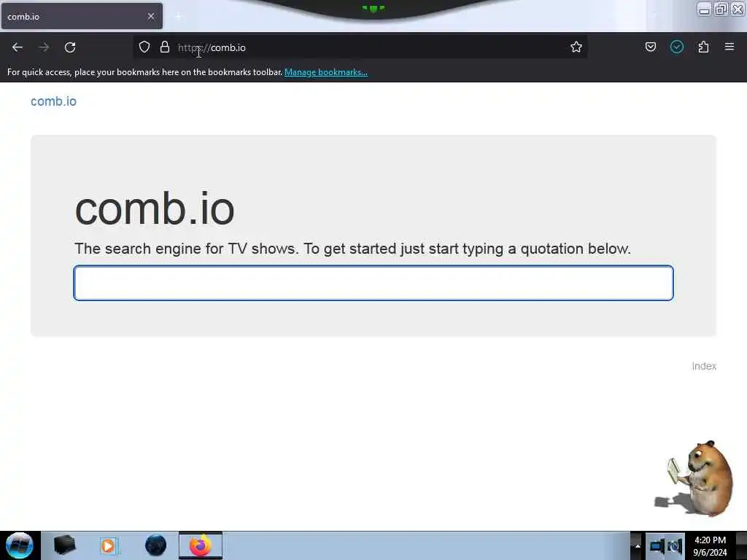Click the Manage bookmarks link
Image resolution: width=747 pixels, height=560 pixels.
[326, 72]
